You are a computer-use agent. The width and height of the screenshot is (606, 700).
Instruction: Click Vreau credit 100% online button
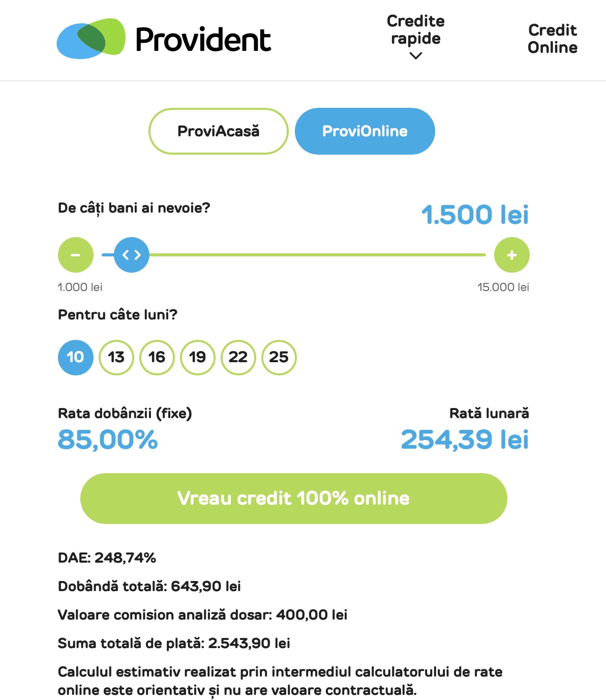294,499
